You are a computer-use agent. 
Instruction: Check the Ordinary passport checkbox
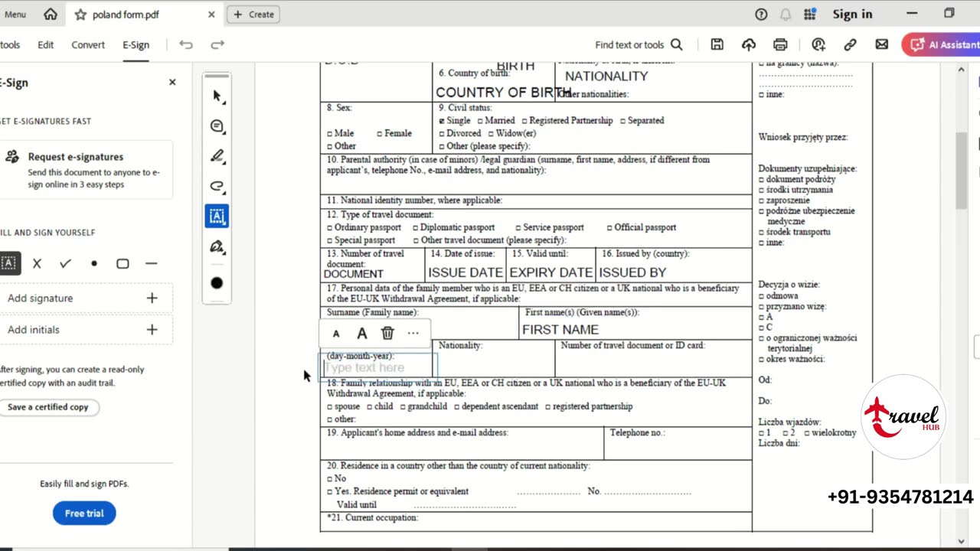pyautogui.click(x=330, y=228)
